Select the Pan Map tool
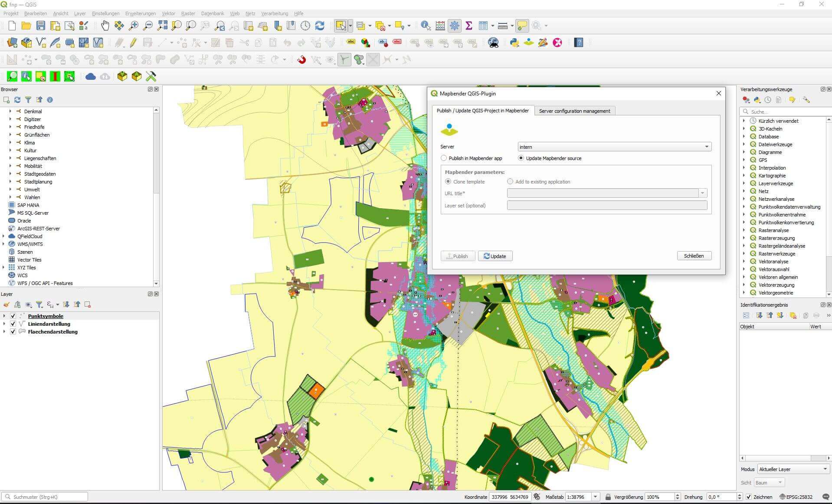Screen dimensions: 832x504 click(105, 26)
